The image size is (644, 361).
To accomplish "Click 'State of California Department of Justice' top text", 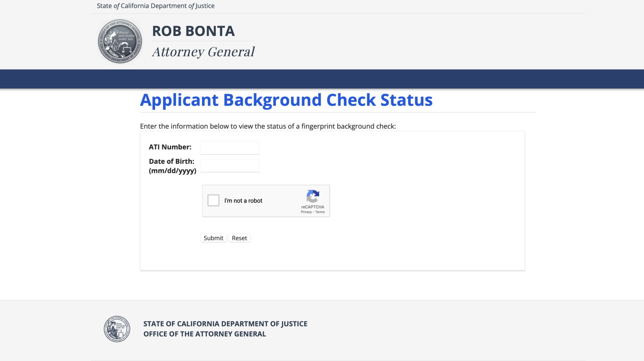I will tap(156, 6).
